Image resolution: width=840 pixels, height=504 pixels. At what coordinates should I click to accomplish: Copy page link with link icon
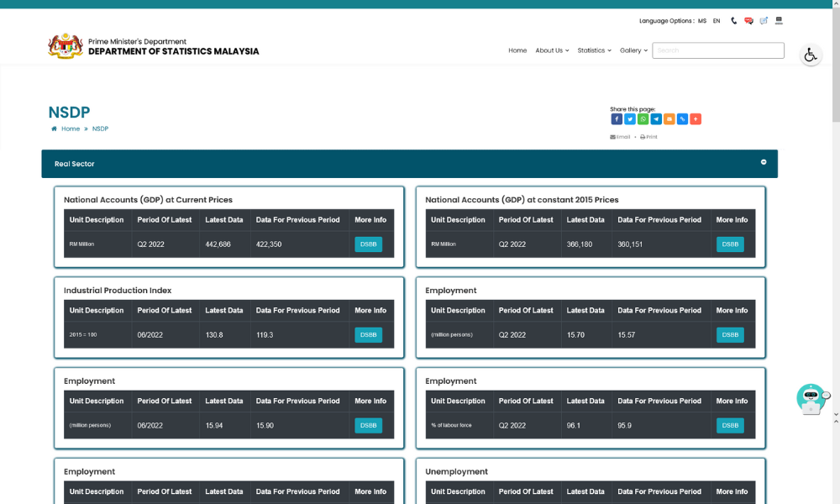point(682,119)
